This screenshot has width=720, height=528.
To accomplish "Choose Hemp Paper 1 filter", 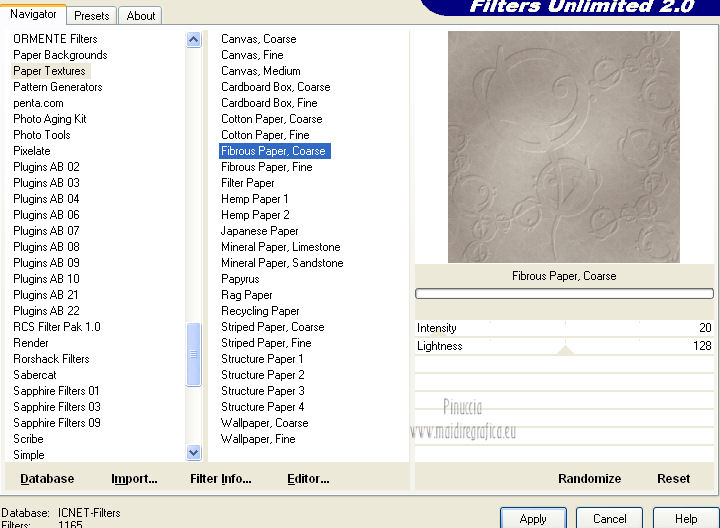I will pyautogui.click(x=254, y=199).
